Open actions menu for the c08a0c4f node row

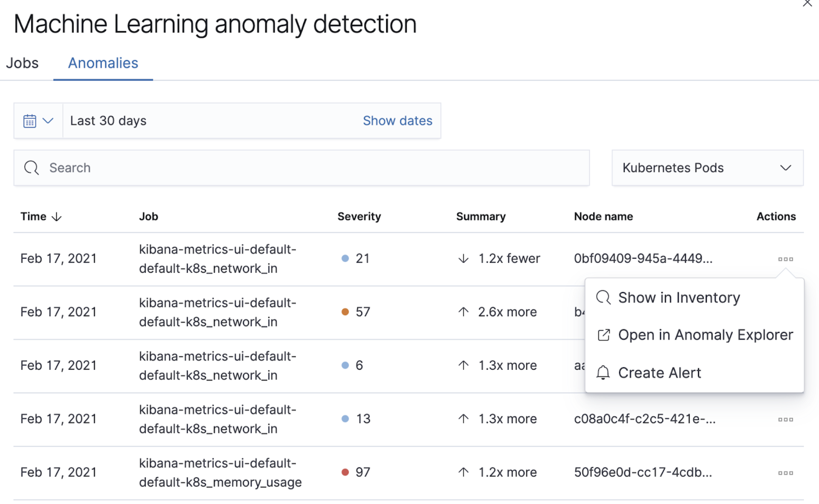tap(786, 419)
